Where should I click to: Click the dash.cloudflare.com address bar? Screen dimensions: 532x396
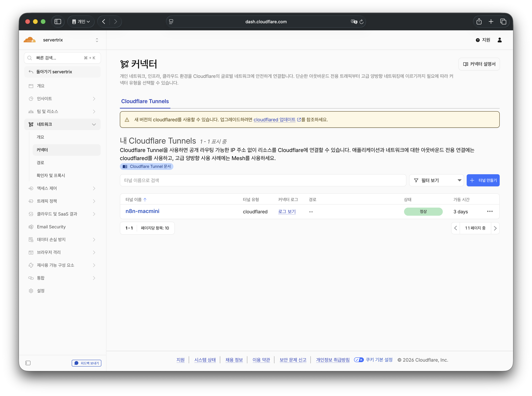pos(266,22)
